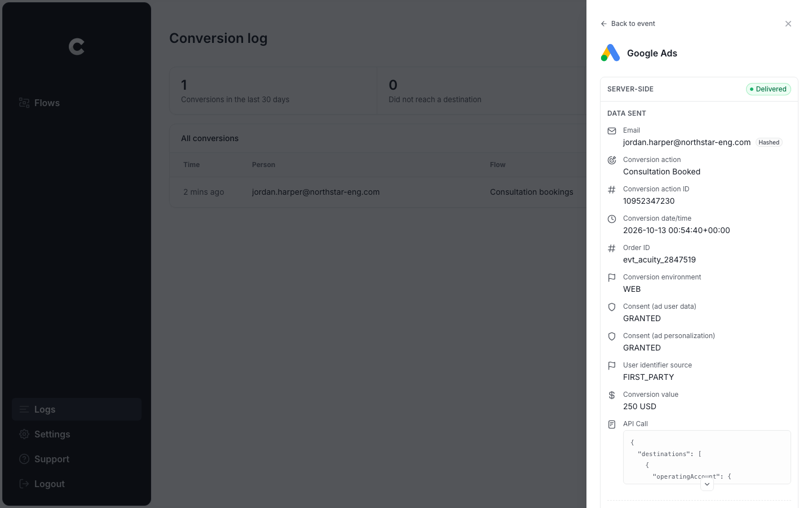Click the Flow column header
This screenshot has height=508, width=812.
pos(498,165)
